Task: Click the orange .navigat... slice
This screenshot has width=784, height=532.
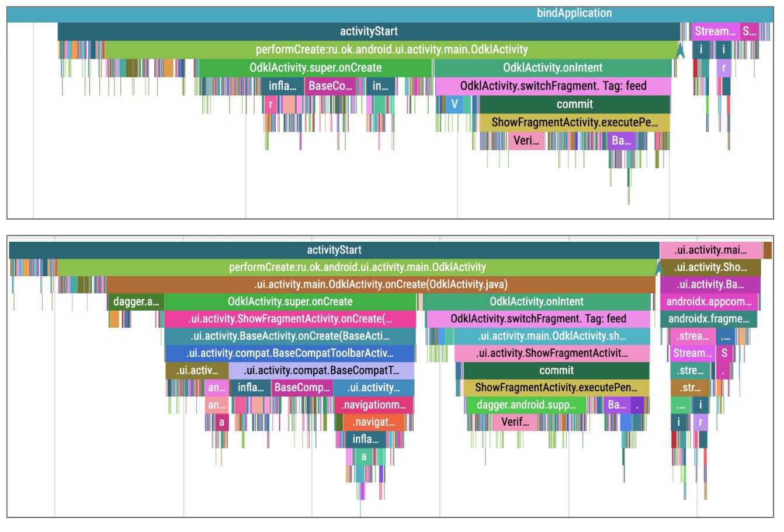Action: pos(374,422)
